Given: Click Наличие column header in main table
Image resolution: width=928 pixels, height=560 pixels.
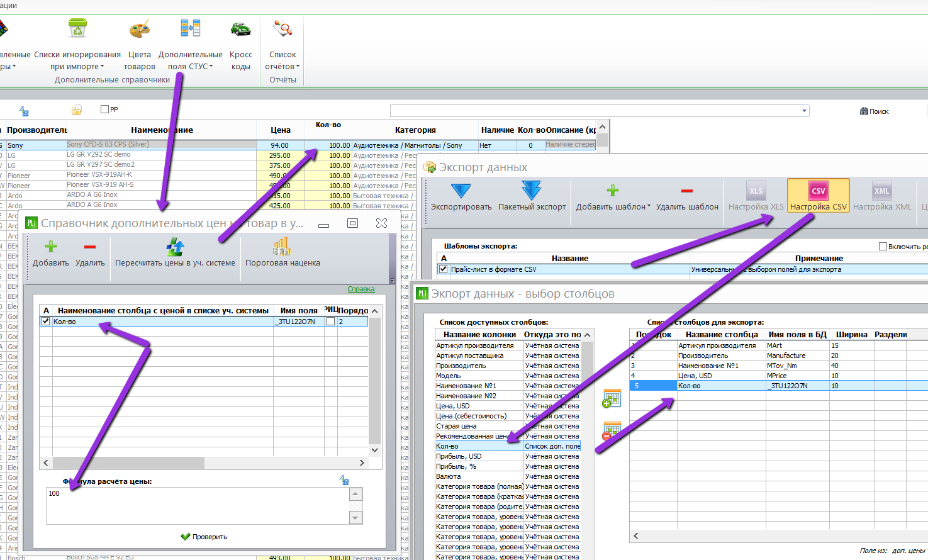Looking at the screenshot, I should [x=498, y=130].
